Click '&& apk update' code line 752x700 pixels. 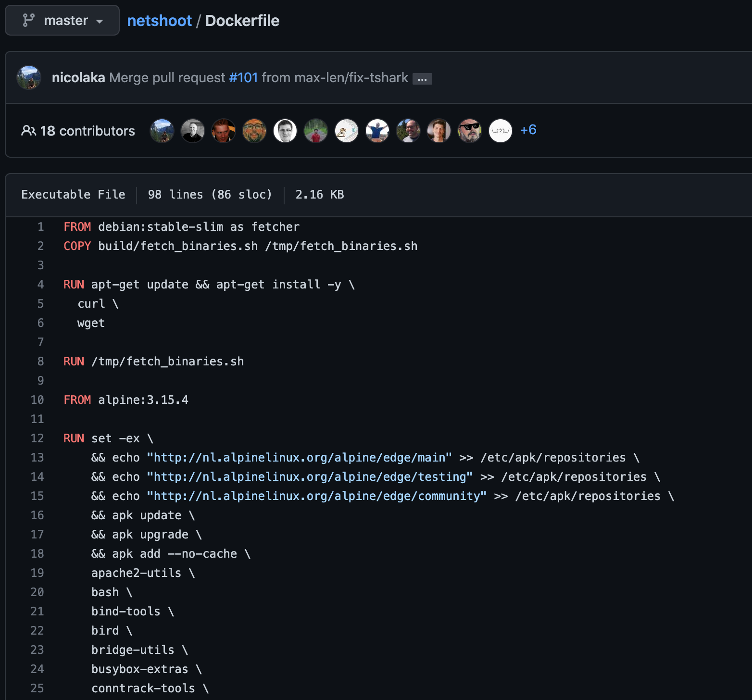click(x=143, y=515)
